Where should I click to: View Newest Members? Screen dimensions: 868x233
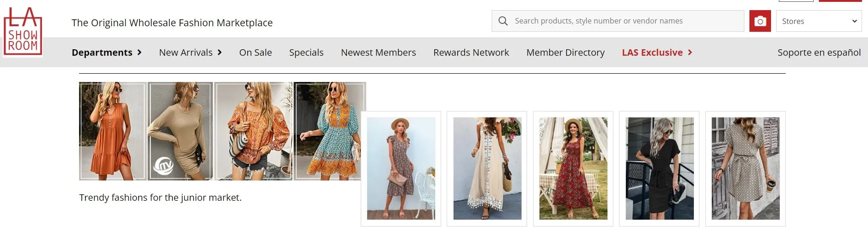378,52
